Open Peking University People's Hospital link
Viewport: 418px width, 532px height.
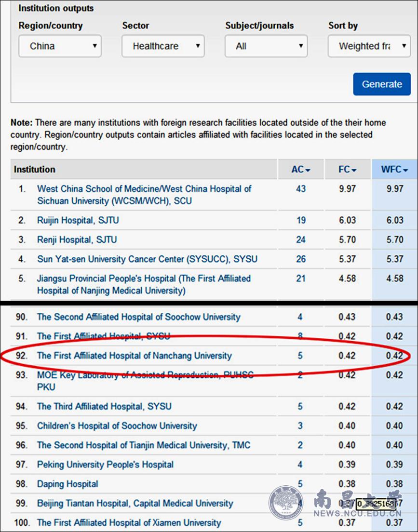(x=105, y=465)
